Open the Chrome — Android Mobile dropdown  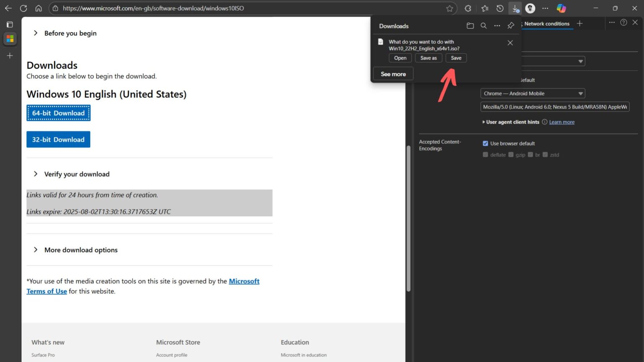[532, 93]
